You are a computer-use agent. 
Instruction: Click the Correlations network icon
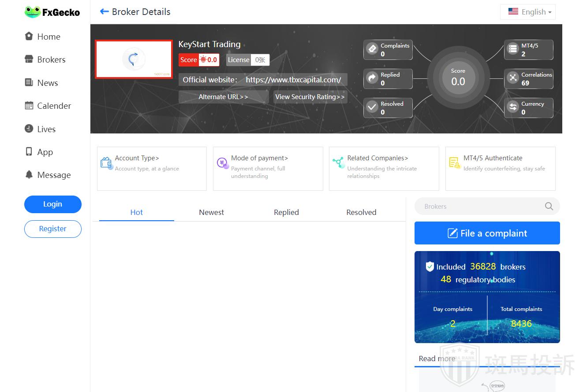coord(512,78)
